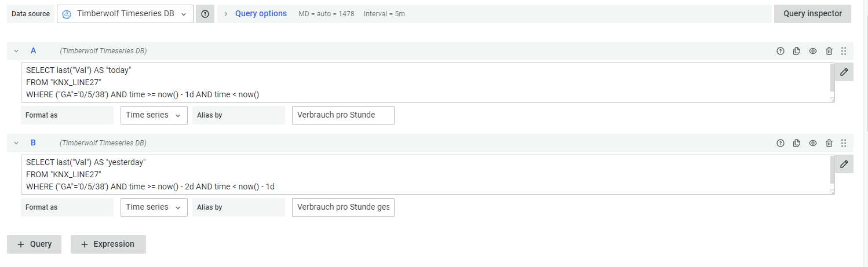
Task: Add a new Expression
Action: click(108, 244)
